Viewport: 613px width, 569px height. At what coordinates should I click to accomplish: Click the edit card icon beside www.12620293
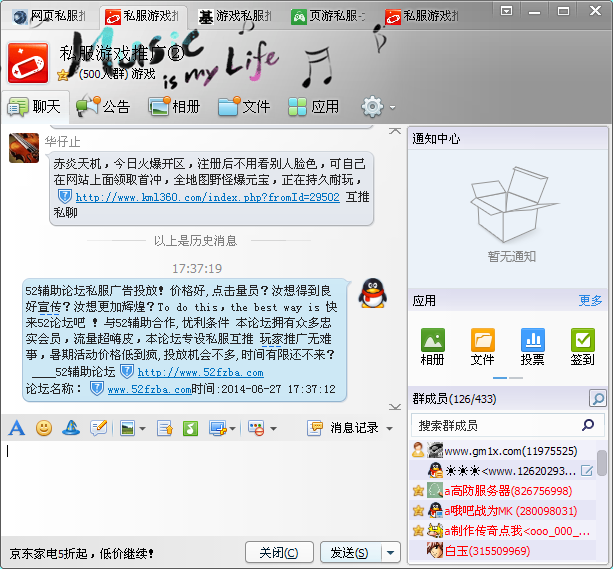tap(587, 471)
